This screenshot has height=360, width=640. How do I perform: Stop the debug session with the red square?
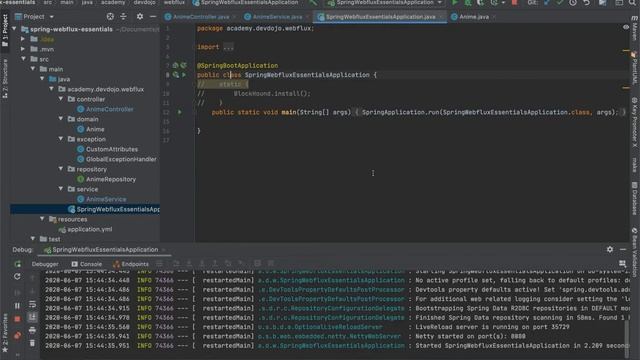tap(17, 319)
